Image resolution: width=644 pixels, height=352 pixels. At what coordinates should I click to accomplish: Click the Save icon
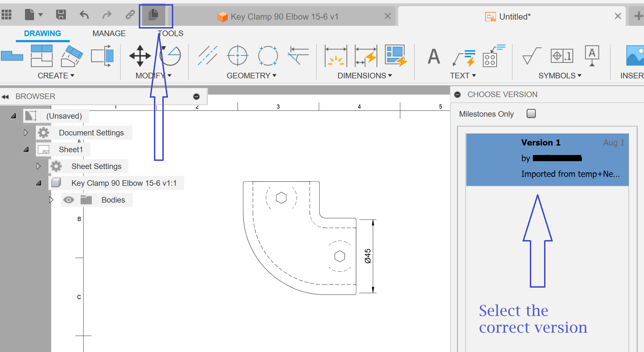(x=61, y=14)
